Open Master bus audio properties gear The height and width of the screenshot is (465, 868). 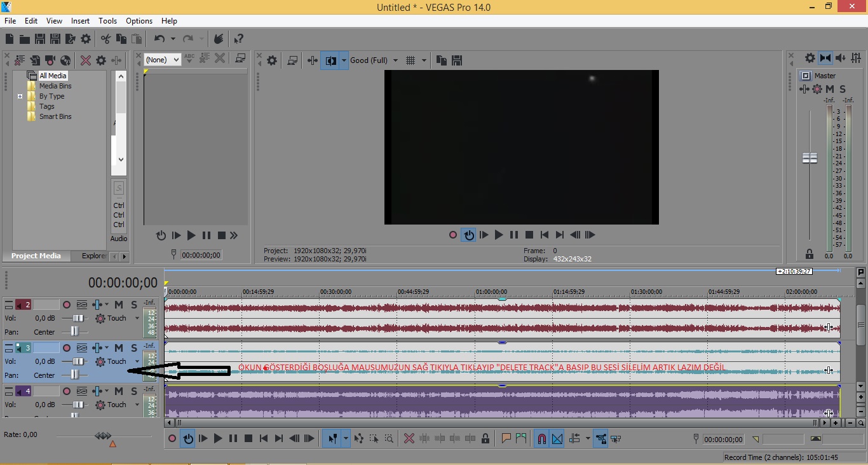point(810,58)
